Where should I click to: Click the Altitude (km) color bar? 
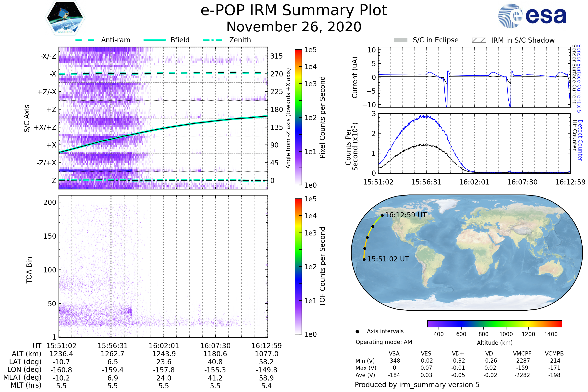click(x=494, y=323)
